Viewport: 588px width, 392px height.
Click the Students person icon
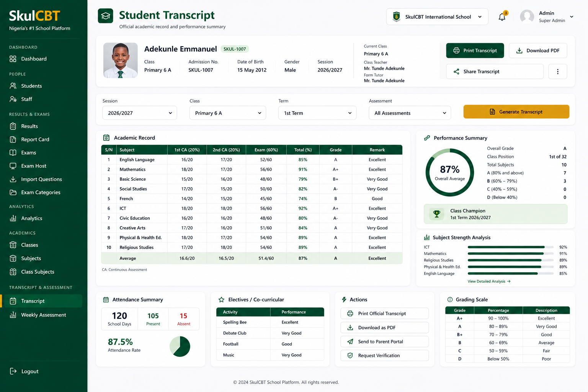coord(13,86)
